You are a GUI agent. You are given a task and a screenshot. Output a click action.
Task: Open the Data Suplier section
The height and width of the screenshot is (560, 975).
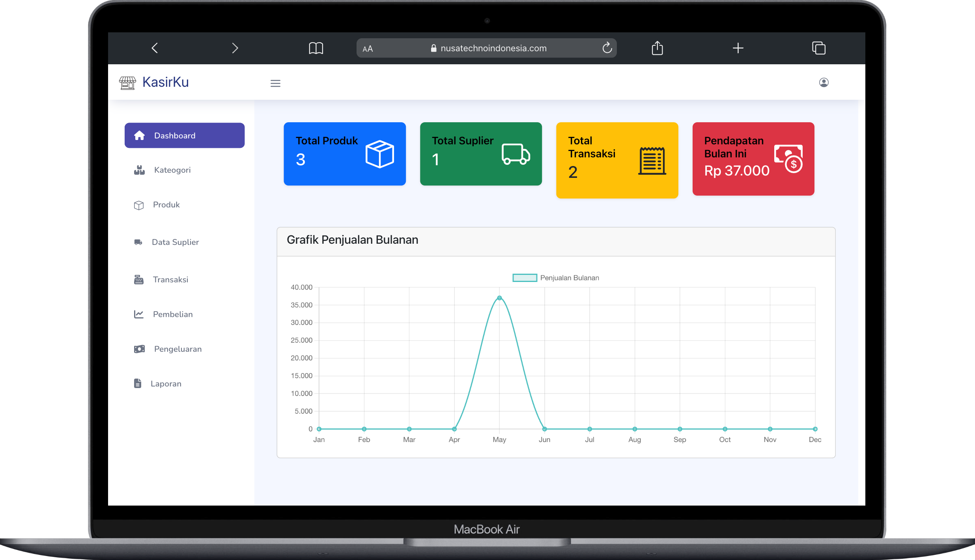[175, 242]
